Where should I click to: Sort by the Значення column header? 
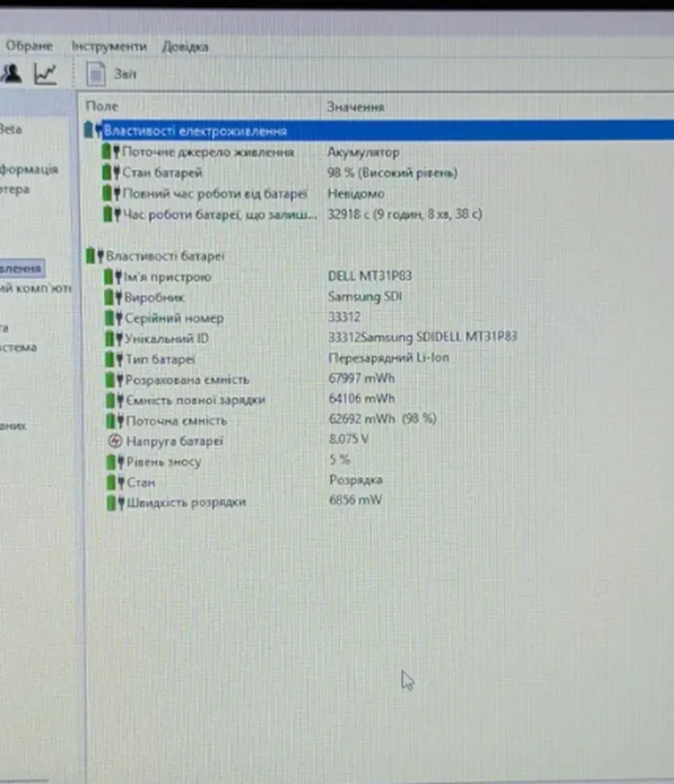tap(355, 106)
